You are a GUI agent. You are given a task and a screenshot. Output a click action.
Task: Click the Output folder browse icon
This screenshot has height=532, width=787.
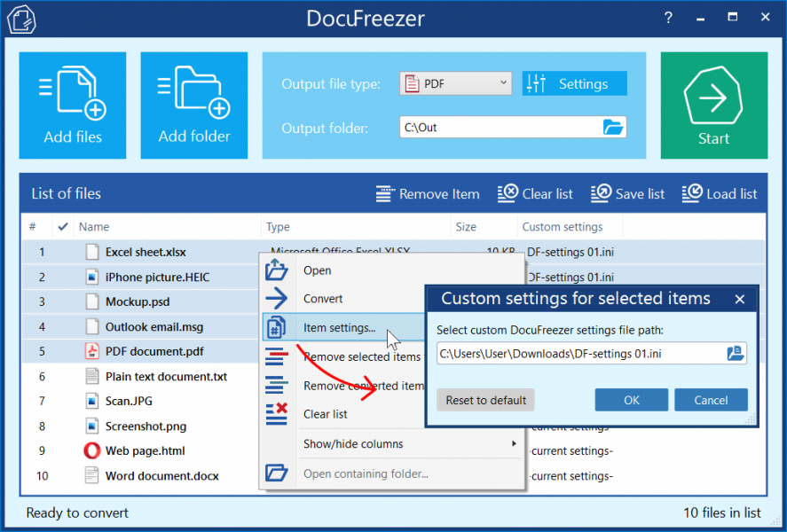pos(613,128)
